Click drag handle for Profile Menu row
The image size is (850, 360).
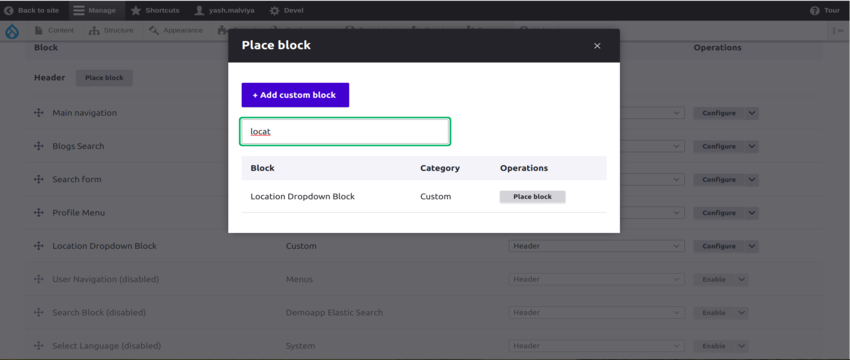(x=38, y=213)
